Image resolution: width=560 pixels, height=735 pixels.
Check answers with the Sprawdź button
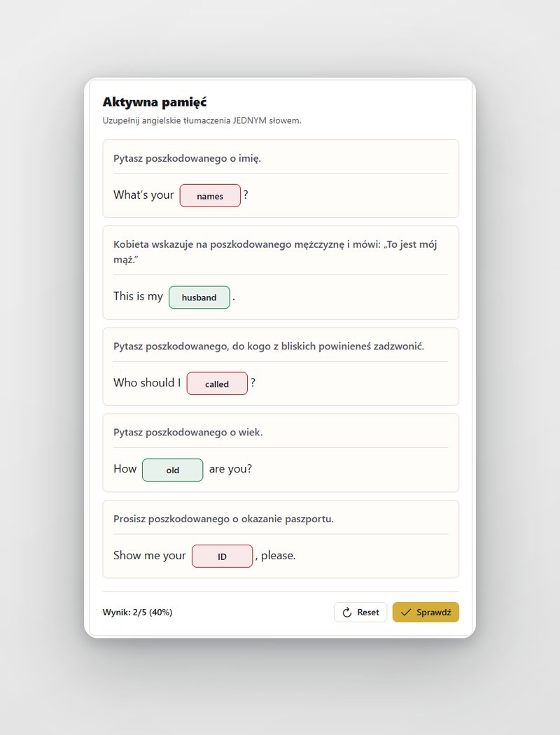coord(426,612)
